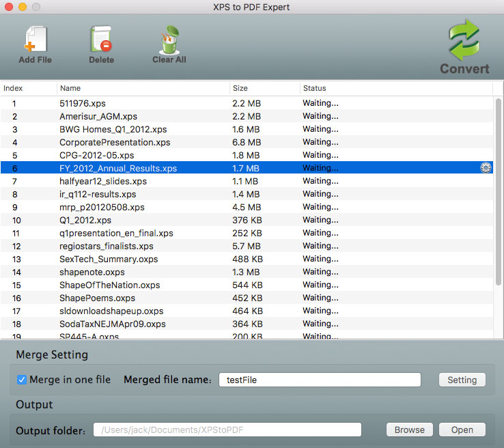Click the 5.7 MB size cell
Image resolution: width=504 pixels, height=448 pixels.
coord(247,246)
